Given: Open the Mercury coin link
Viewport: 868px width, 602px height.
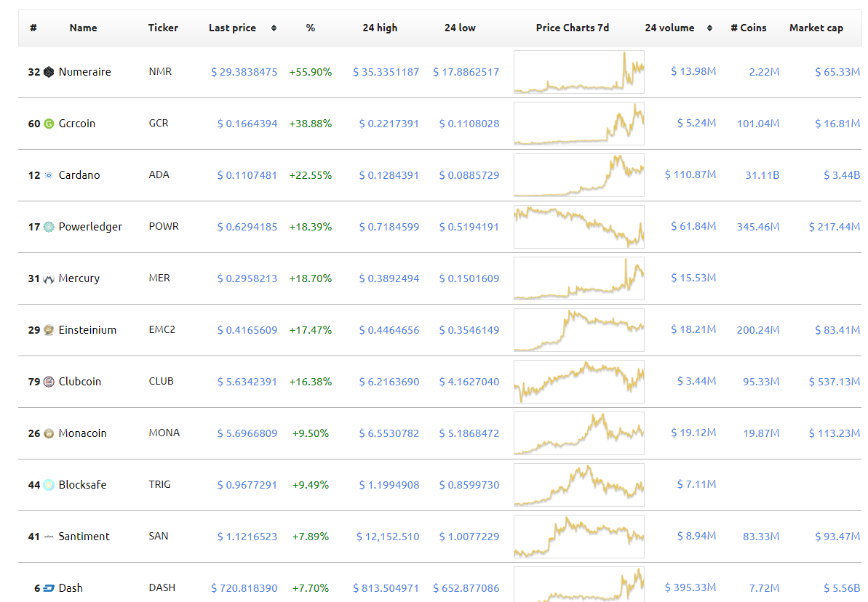Looking at the screenshot, I should pos(79,278).
